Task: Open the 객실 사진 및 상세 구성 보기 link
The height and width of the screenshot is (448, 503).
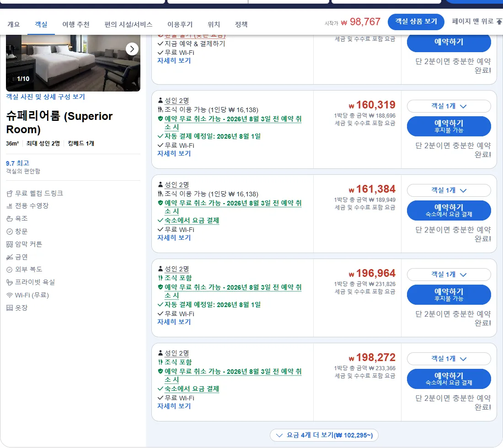Action: pos(45,97)
